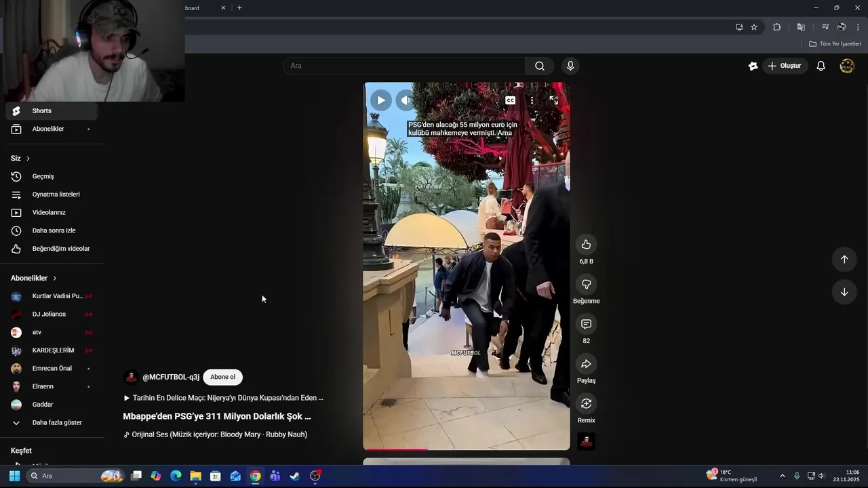Go to the previous Short with the up arrow
This screenshot has height=488, width=868.
[x=844, y=259]
